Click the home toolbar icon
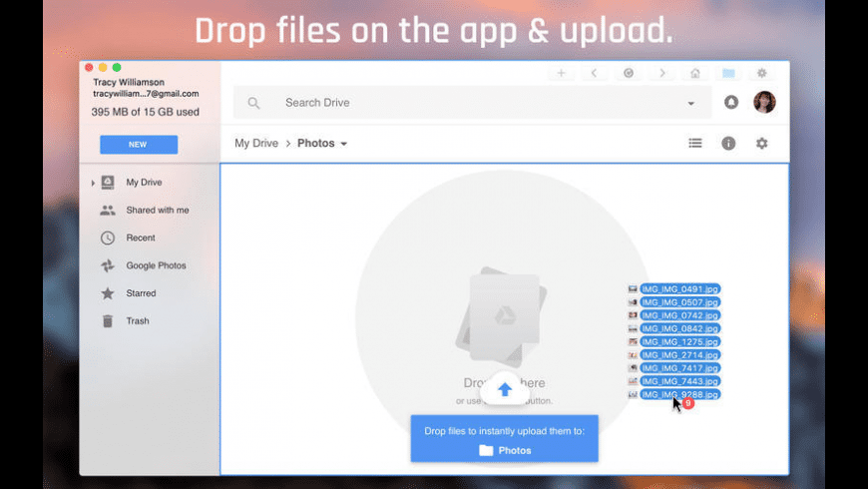Viewport: 868px width, 489px height. coord(695,73)
